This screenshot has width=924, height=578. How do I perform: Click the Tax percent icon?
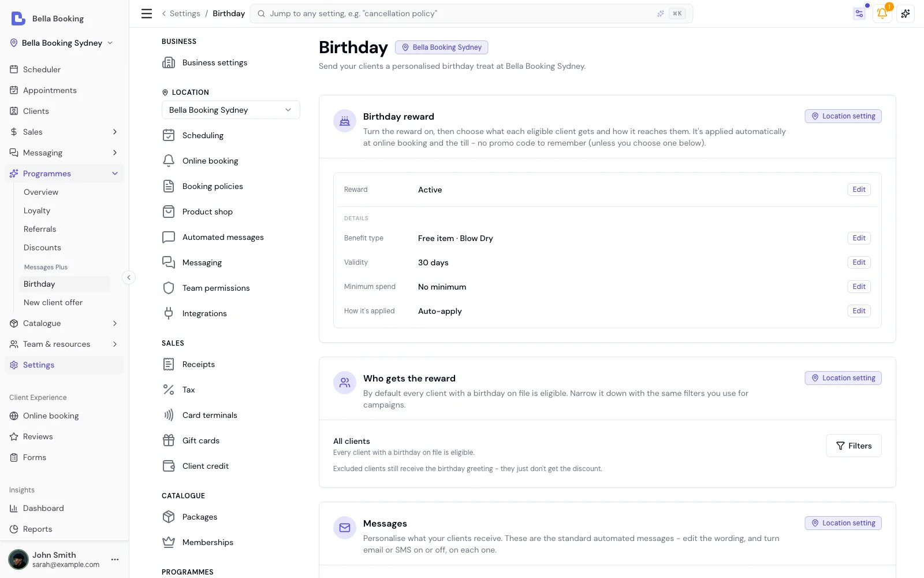click(169, 390)
